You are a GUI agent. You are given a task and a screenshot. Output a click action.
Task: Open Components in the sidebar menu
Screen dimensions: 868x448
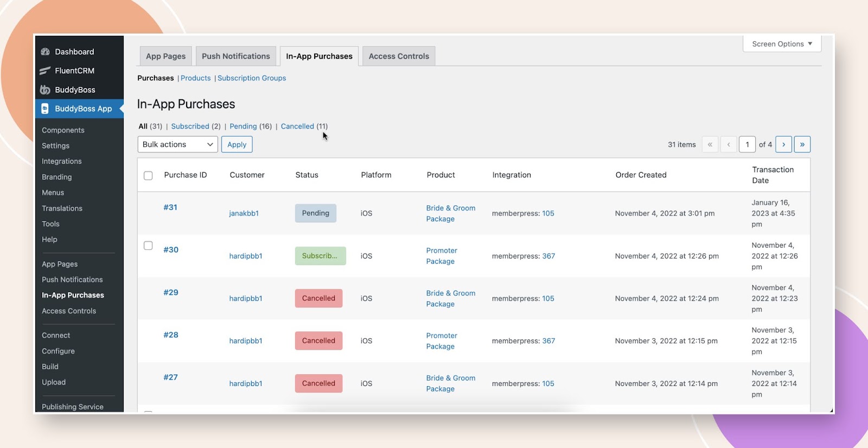63,130
